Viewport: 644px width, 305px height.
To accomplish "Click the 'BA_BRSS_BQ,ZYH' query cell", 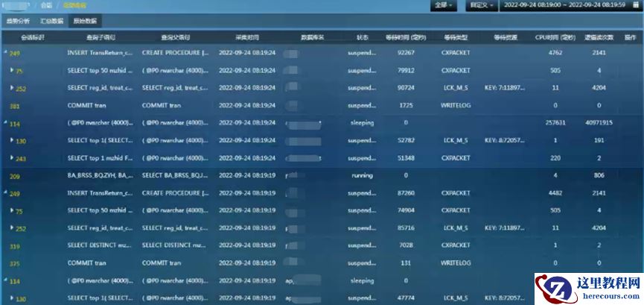I will coord(101,175).
